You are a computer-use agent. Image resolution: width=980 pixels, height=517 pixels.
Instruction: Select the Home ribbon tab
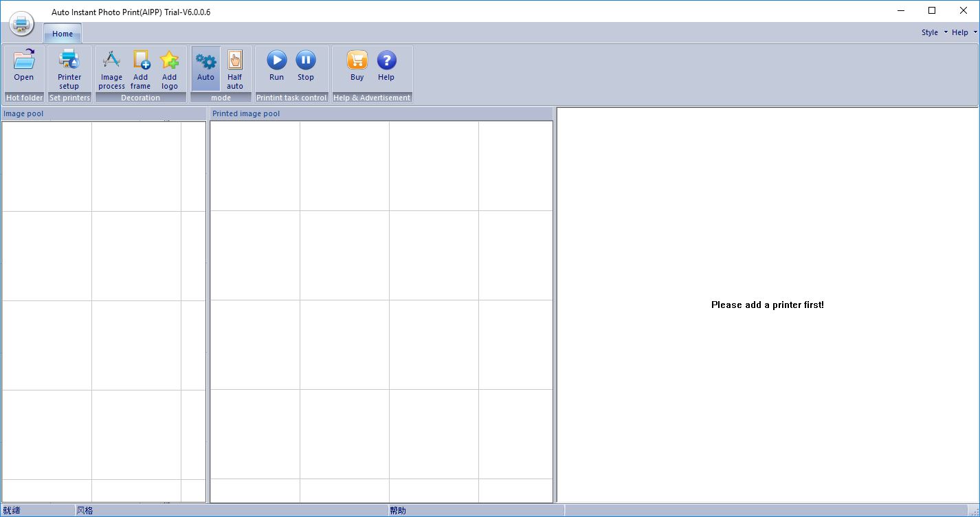(x=62, y=33)
